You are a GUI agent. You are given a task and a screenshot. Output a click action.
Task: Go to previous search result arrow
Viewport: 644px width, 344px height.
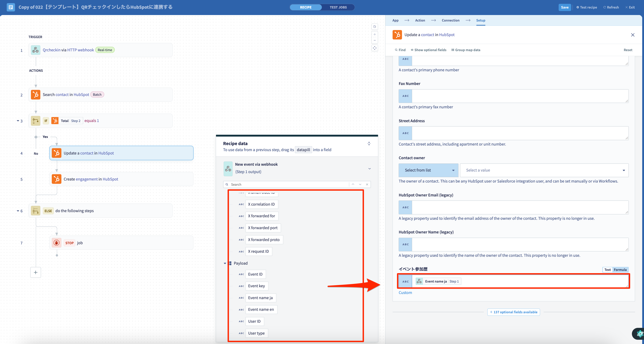pos(353,184)
